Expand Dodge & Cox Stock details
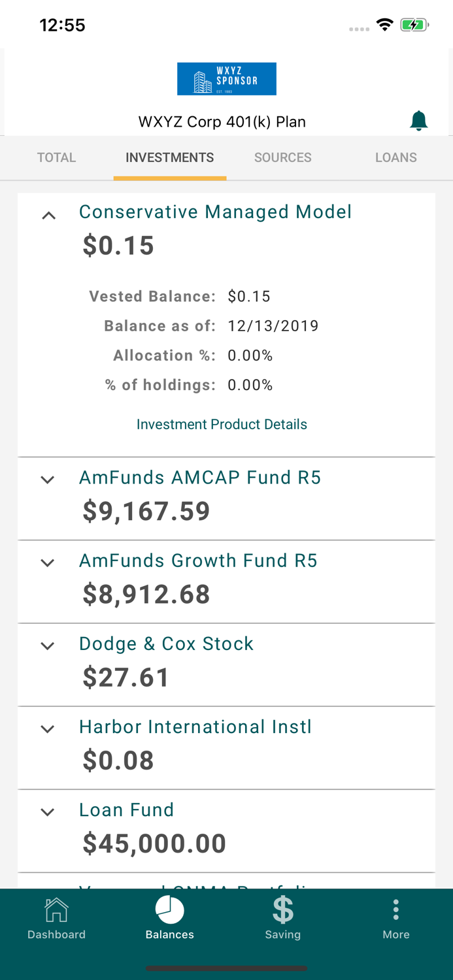The image size is (453, 980). [47, 645]
